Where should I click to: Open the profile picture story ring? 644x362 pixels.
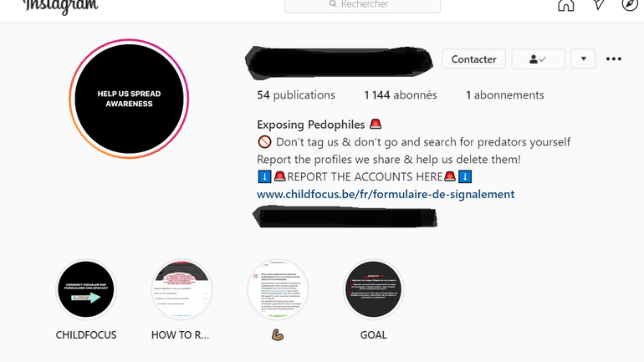pyautogui.click(x=129, y=99)
